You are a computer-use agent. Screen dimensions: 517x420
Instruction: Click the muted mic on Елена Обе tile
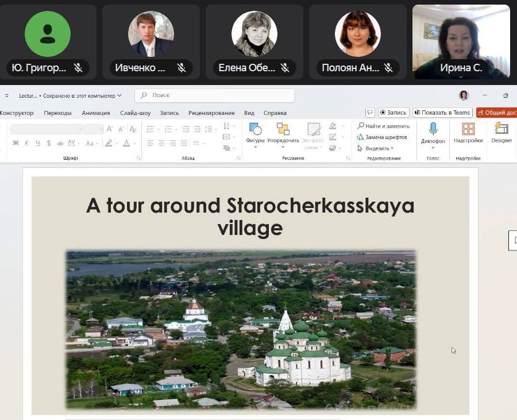pos(285,68)
